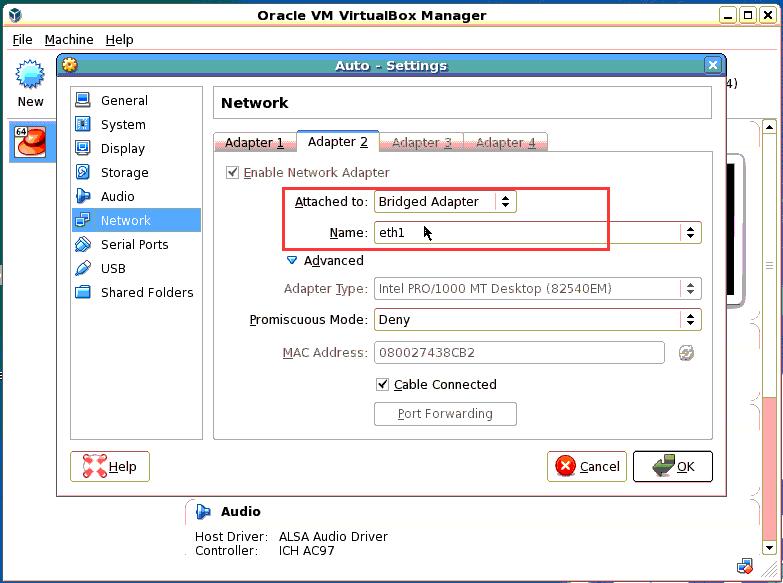Click the Storage disk icon in sidebar

pos(82,172)
